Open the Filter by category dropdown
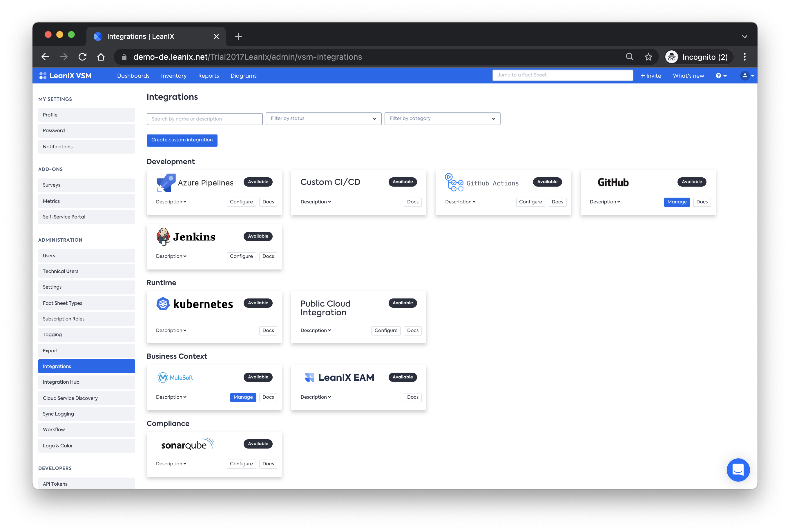Image resolution: width=790 pixels, height=532 pixels. pyautogui.click(x=442, y=119)
